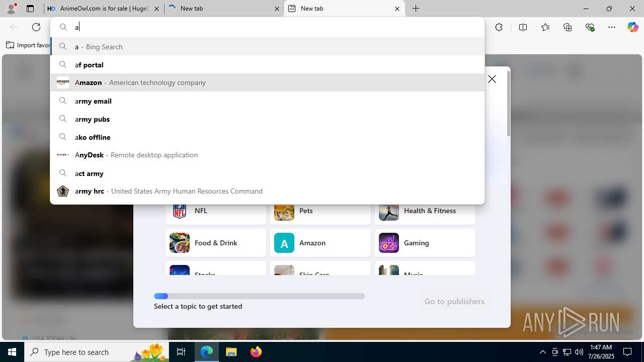Image resolution: width=644 pixels, height=362 pixels.
Task: Click the Go to publishers button
Action: tap(454, 301)
